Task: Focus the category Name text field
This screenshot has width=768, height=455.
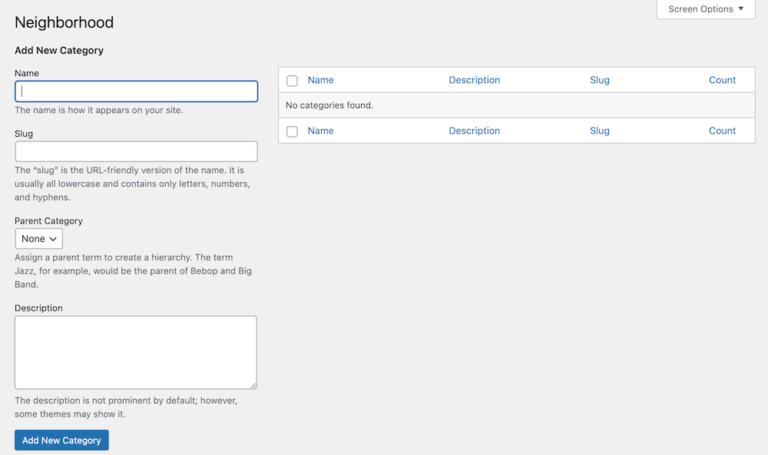Action: 136,91
